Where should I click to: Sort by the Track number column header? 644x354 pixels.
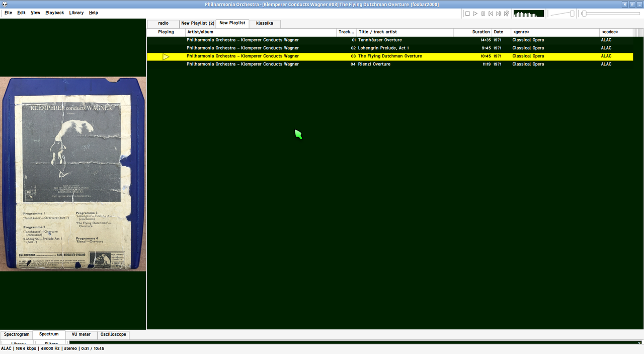(x=347, y=32)
